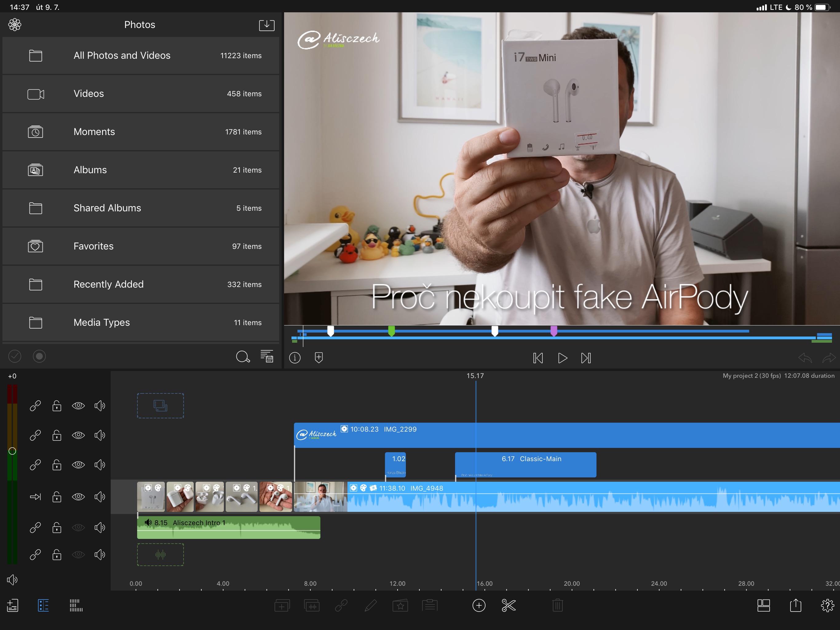This screenshot has height=630, width=840.
Task: Toggle the track header list view icon
Action: 43,605
